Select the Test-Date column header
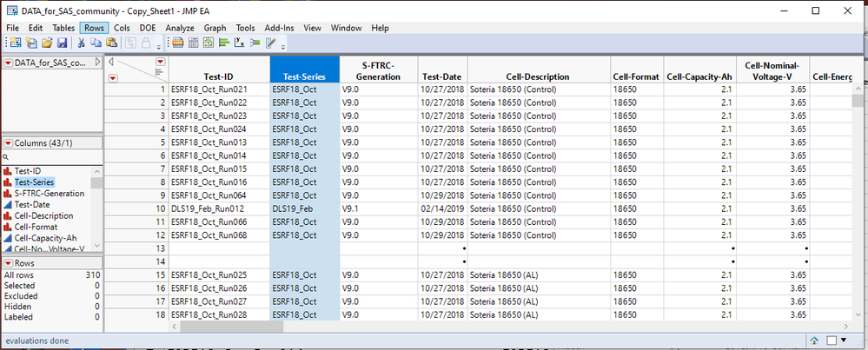Screen dimensions: 868x350 443,76
